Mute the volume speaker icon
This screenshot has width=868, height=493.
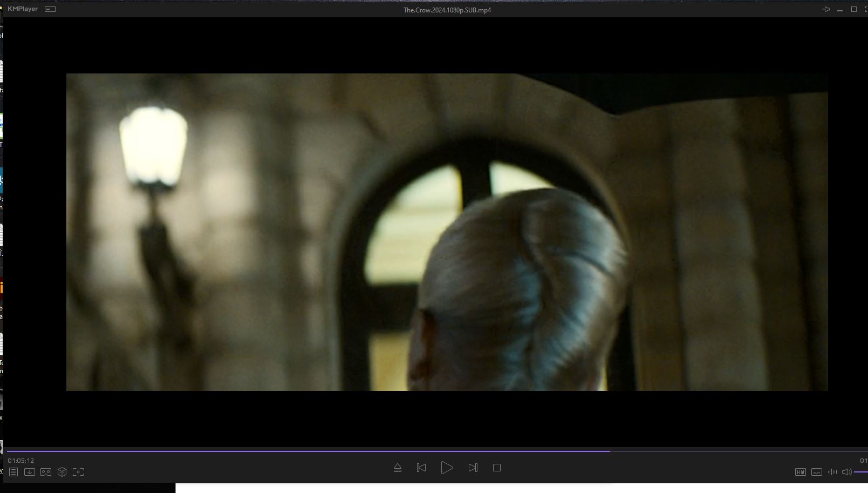pyautogui.click(x=846, y=472)
